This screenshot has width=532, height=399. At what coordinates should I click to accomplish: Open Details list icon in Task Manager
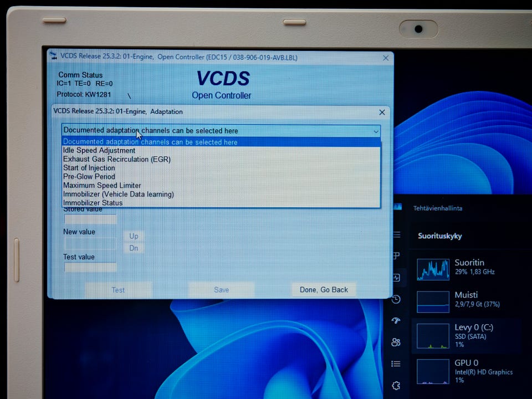[396, 364]
